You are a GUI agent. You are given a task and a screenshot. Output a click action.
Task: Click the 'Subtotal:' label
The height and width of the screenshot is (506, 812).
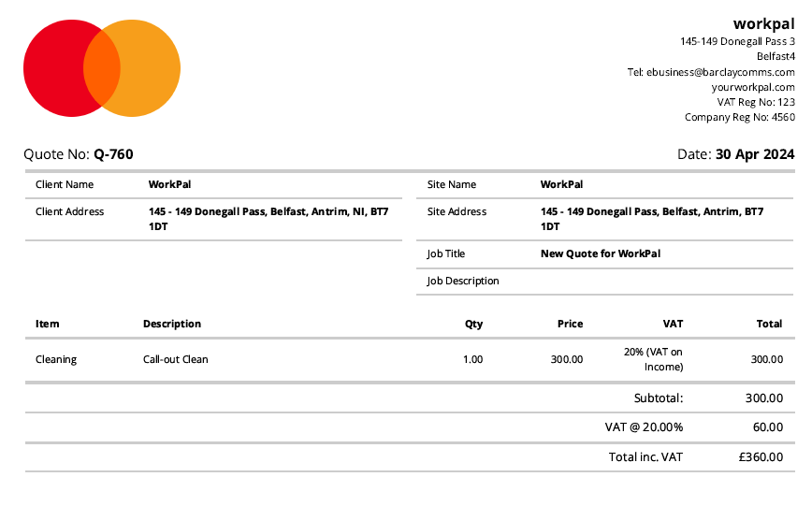point(659,398)
